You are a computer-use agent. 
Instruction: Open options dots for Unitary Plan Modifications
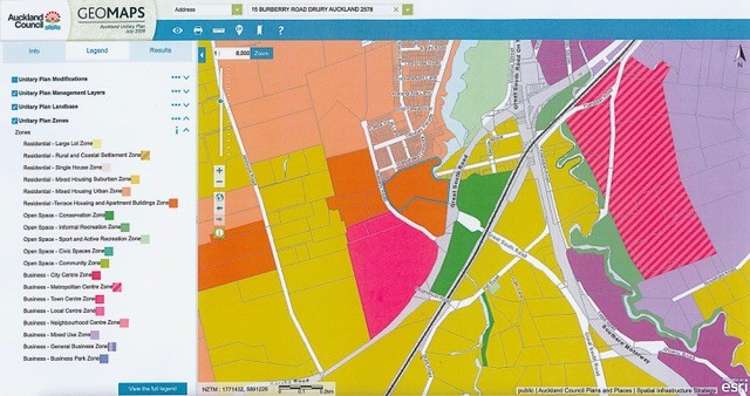(176, 77)
